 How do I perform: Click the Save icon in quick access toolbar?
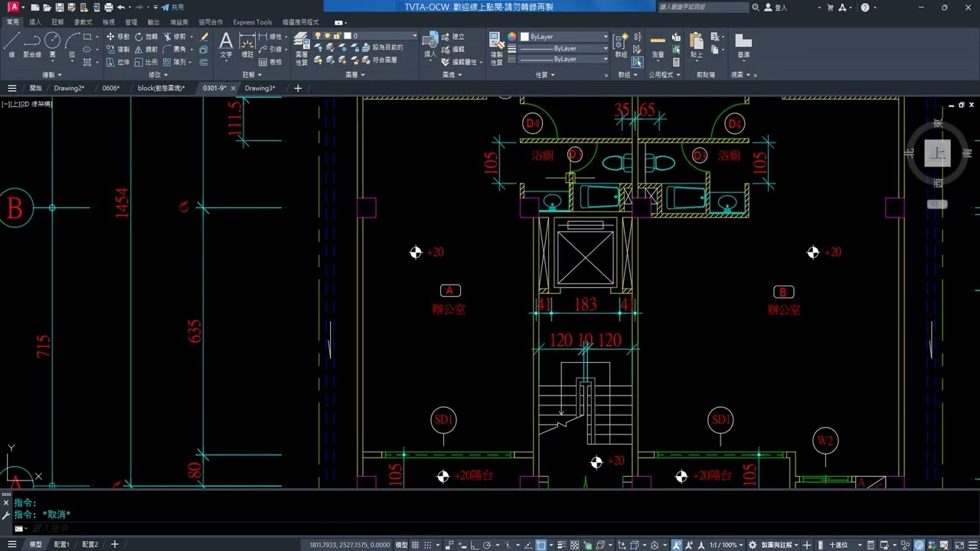(59, 8)
